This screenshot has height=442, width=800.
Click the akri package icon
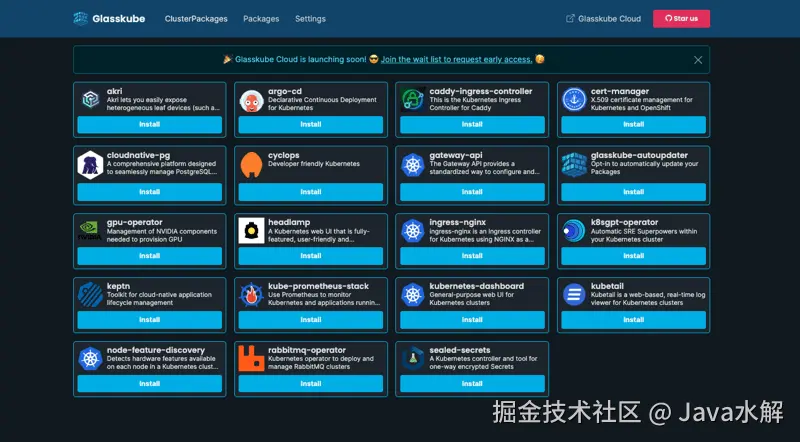click(x=90, y=99)
